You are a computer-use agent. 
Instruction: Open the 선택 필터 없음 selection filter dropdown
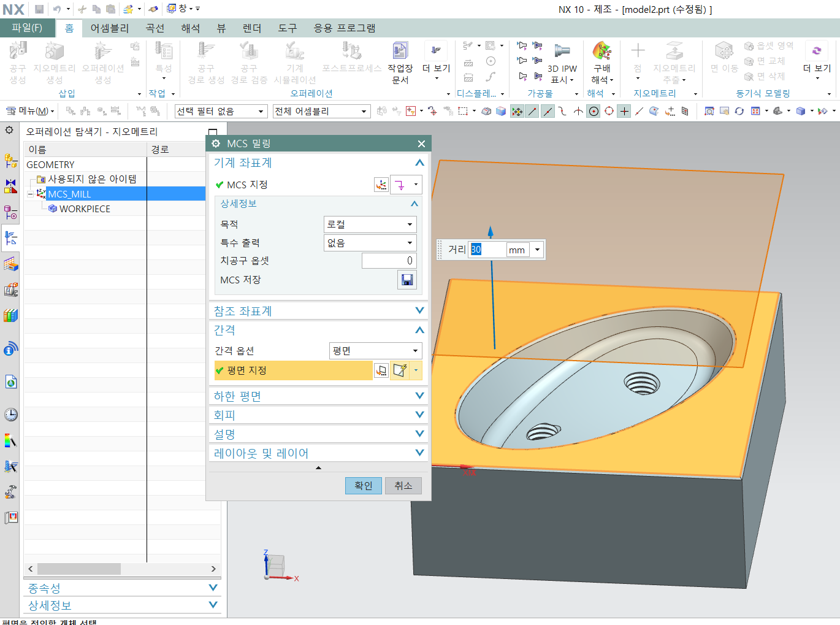[x=221, y=111]
